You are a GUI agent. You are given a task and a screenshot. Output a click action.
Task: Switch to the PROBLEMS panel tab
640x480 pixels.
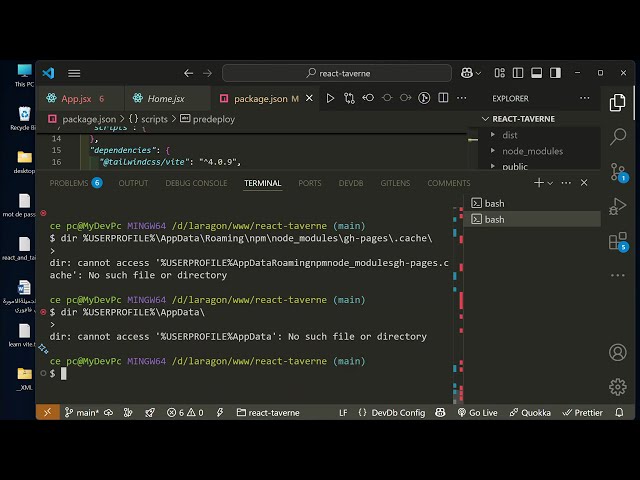[75, 183]
